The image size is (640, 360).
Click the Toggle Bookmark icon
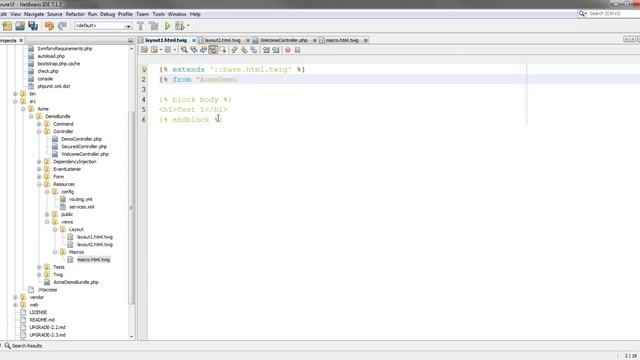tap(254, 50)
